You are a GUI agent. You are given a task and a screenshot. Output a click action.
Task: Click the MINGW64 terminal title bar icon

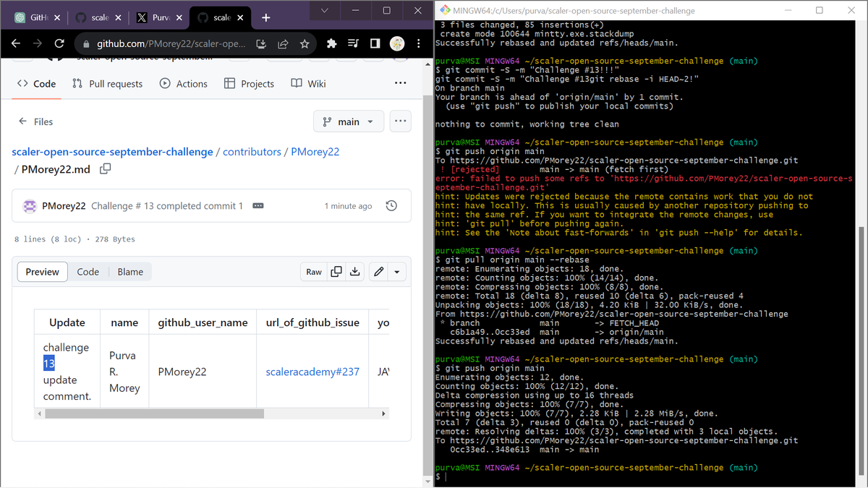pos(445,10)
